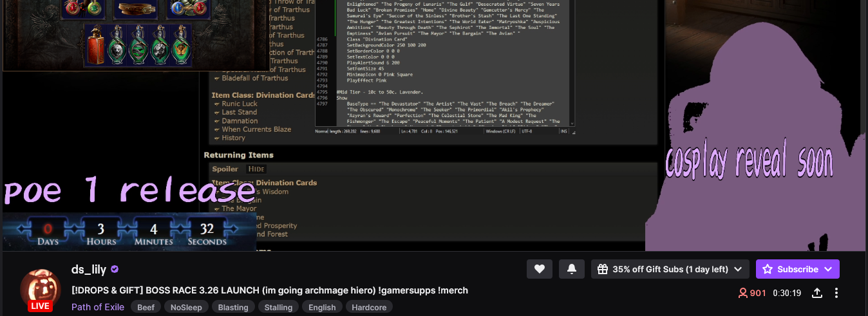Click line number 4786 in editor gutter
Viewport: 868px width, 316px height.
pyautogui.click(x=323, y=39)
